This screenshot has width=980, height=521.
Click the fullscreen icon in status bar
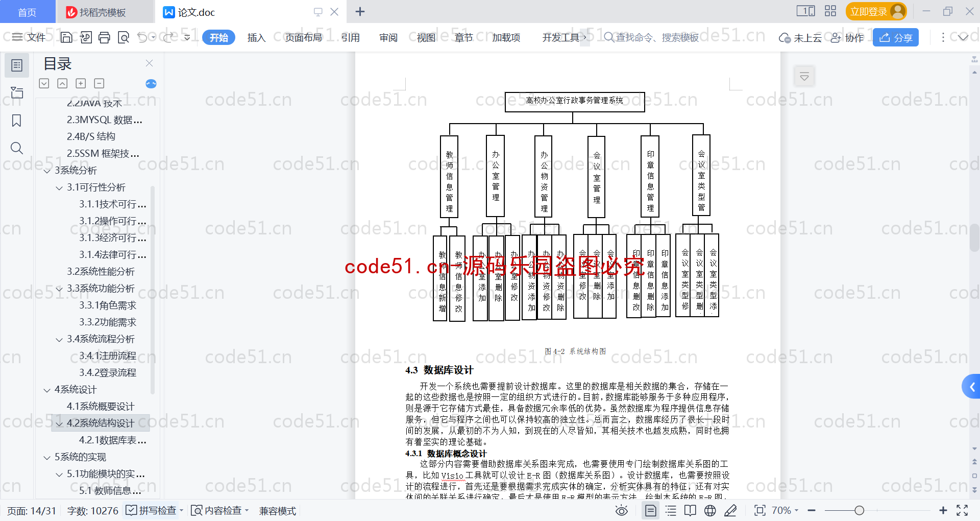[962, 510]
